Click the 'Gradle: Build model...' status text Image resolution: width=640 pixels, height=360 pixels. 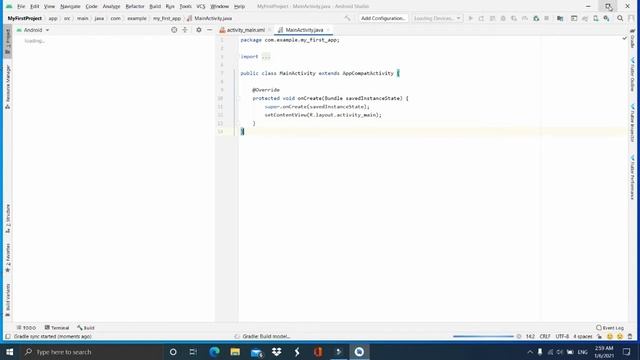click(x=266, y=337)
